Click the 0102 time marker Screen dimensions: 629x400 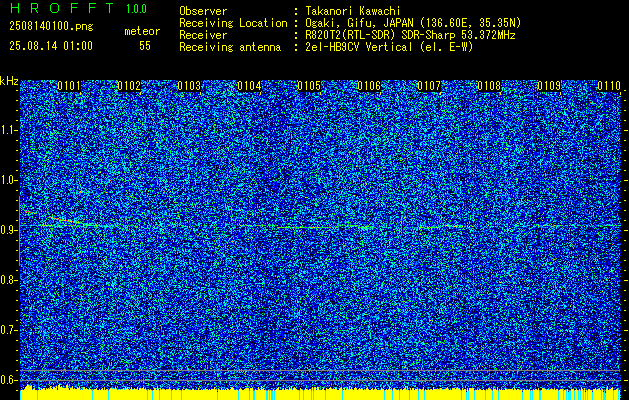129,86
